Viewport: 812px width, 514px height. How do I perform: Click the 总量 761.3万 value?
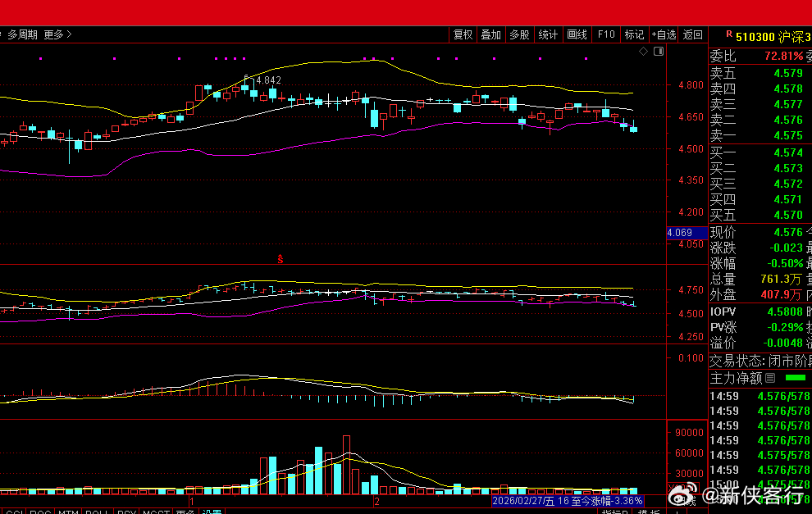[x=781, y=279]
